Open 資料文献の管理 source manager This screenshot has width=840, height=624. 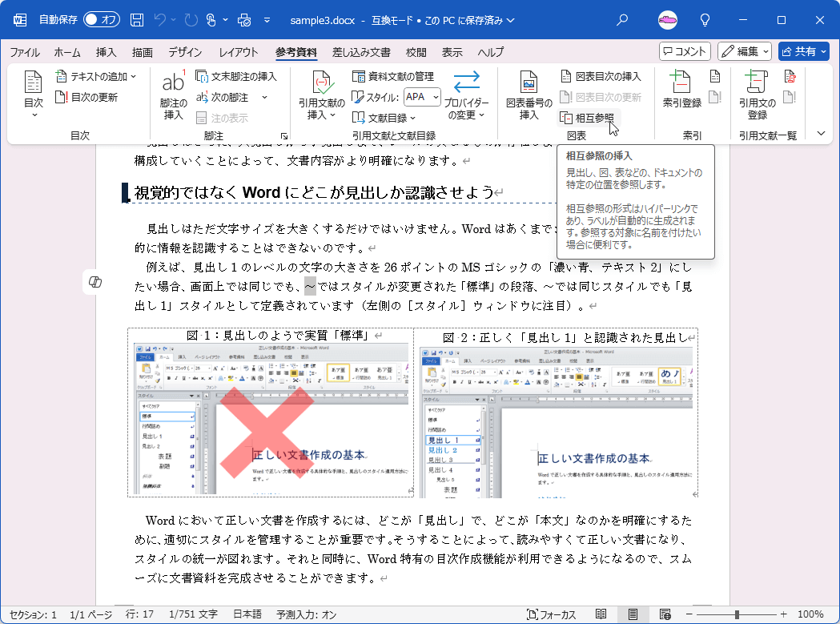tap(395, 77)
